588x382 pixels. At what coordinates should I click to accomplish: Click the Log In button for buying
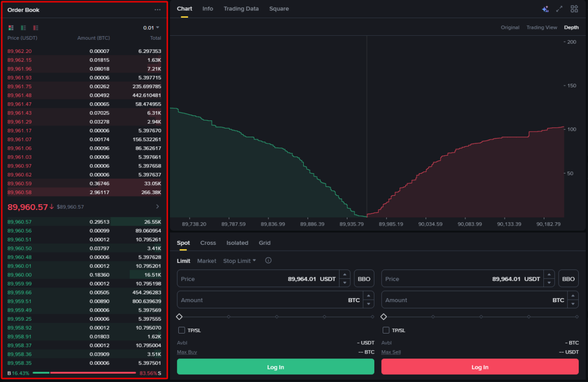[x=275, y=366]
